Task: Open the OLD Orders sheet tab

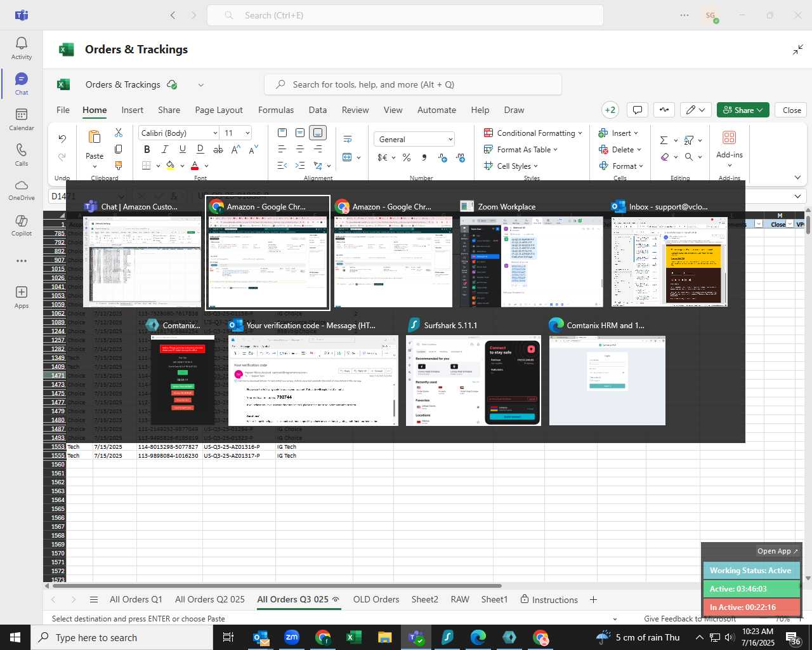Action: coord(376,600)
